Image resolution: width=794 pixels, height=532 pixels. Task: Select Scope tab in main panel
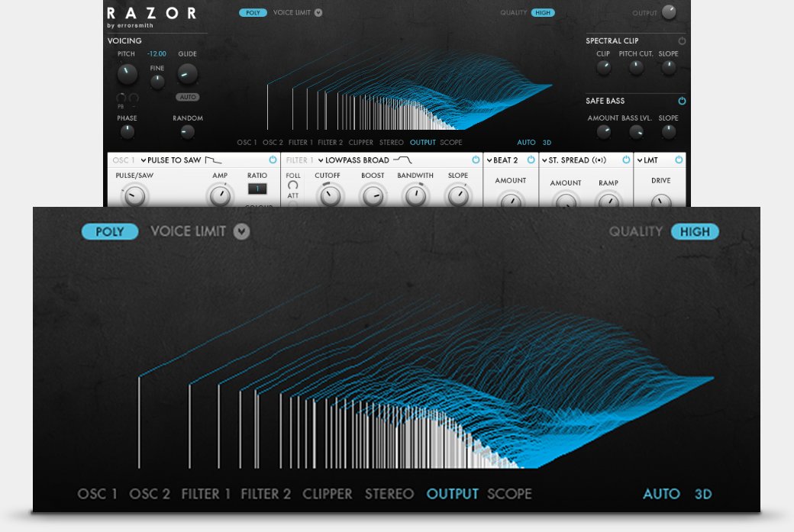tap(450, 143)
